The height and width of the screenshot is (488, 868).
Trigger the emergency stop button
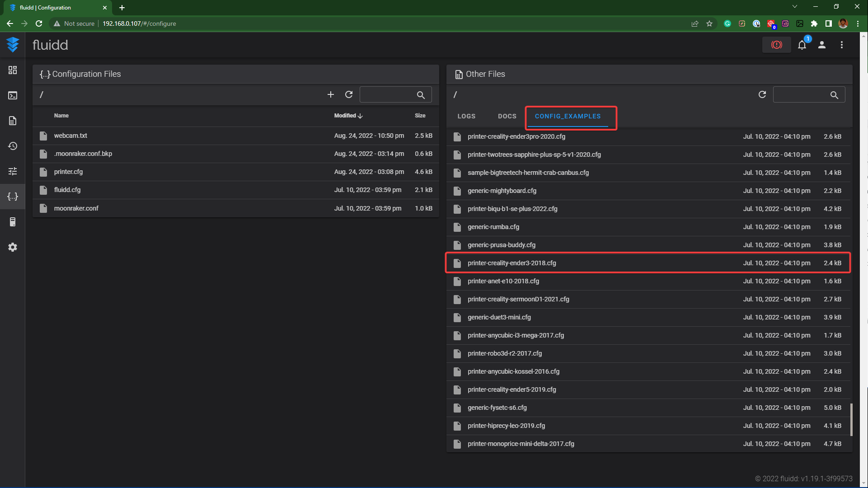[776, 45]
